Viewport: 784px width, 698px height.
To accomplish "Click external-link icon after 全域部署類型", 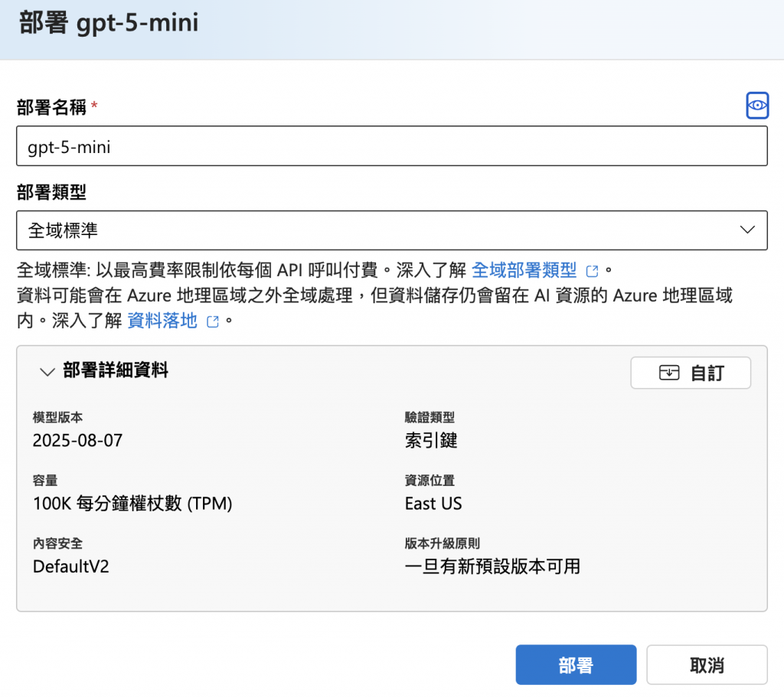I will tap(592, 271).
